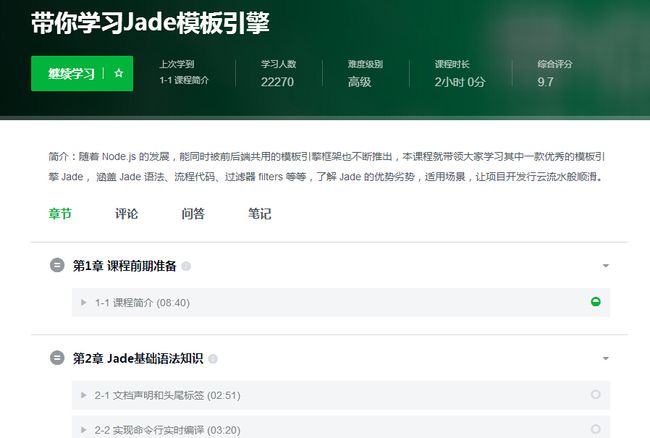Click the overall rating 9.7
The height and width of the screenshot is (438, 650).
coord(545,82)
